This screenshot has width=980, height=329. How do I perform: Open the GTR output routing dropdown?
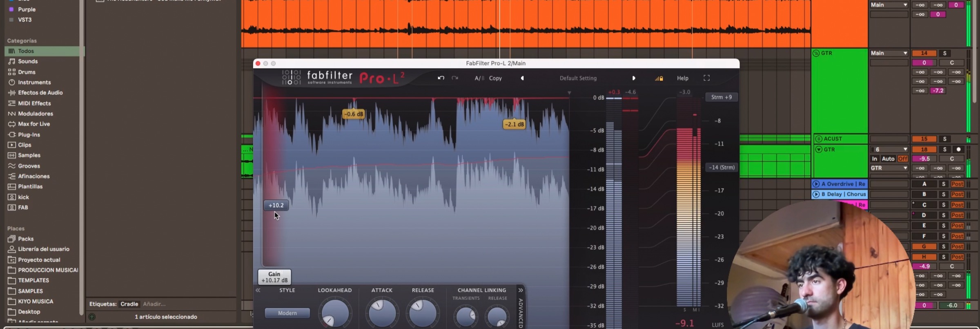click(889, 168)
